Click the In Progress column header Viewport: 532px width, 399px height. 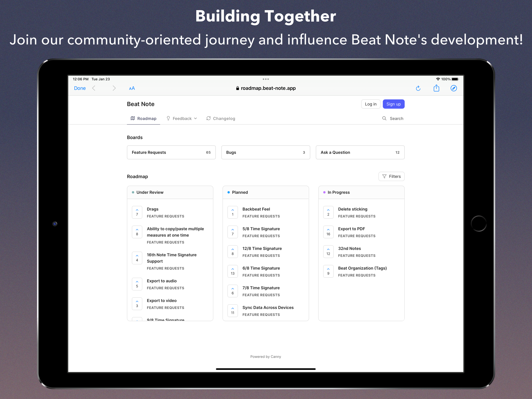tap(361, 192)
